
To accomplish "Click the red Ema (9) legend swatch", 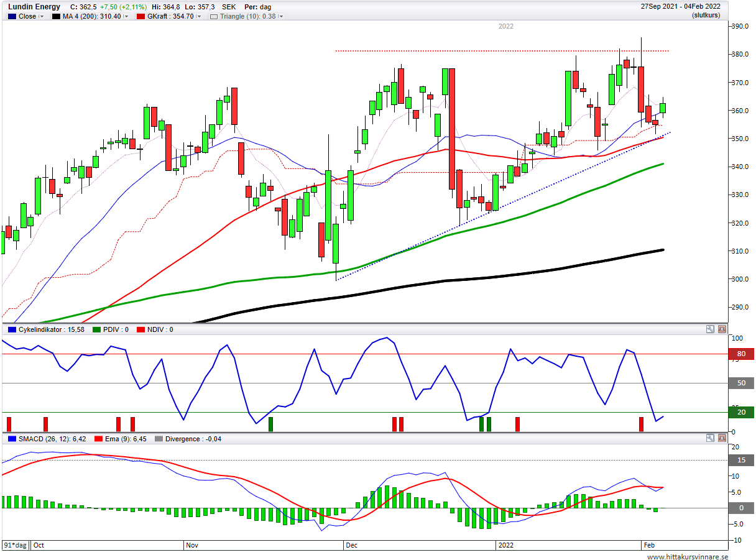I will click(x=98, y=439).
